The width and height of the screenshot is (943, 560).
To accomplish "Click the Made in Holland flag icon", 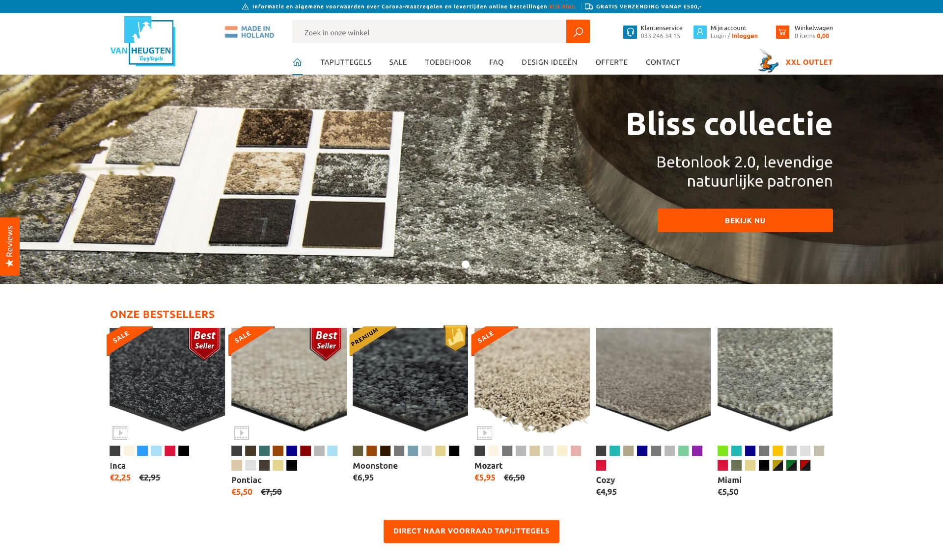I will [x=231, y=31].
